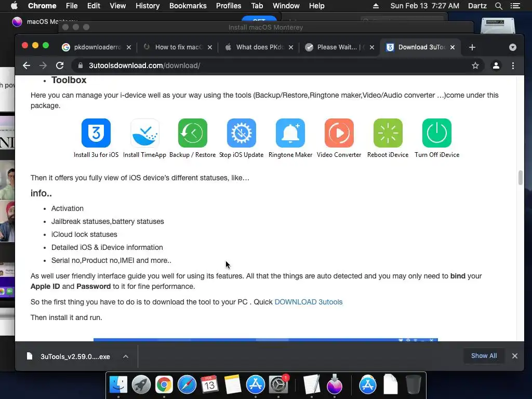Image resolution: width=532 pixels, height=399 pixels.
Task: Open Control Center list icon in menu bar
Action: [x=515, y=6]
